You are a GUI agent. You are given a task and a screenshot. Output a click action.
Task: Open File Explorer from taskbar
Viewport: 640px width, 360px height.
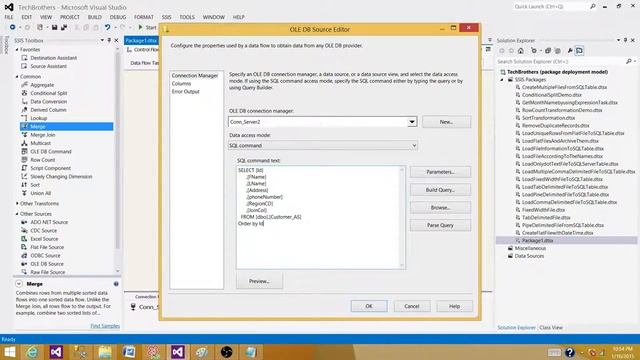(x=105, y=352)
